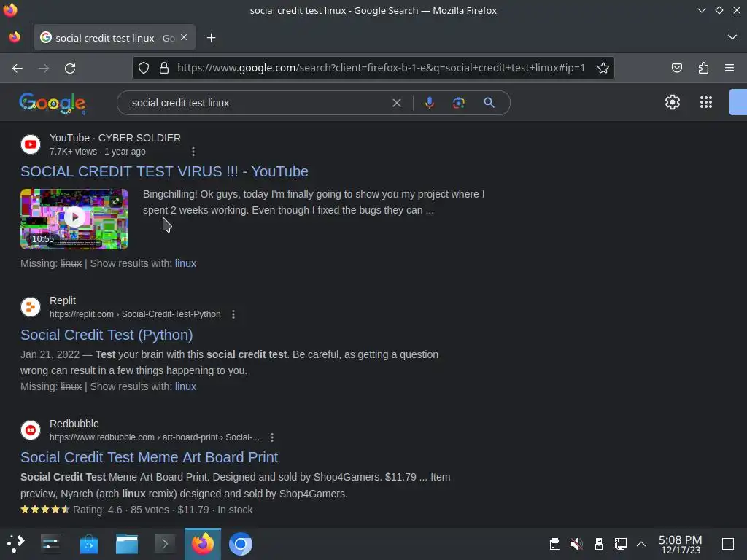Screen dimensions: 747x560
Task: Click the Redbubble favicon icon
Action: [31, 430]
